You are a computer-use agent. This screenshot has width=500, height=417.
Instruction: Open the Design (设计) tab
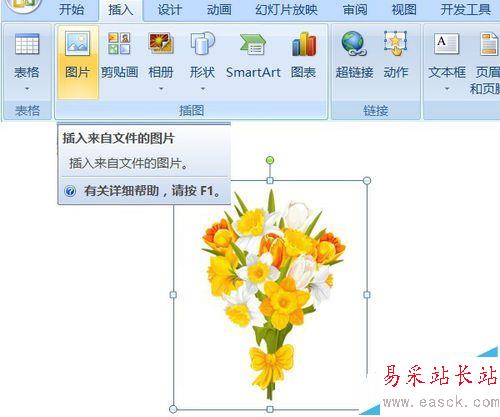pos(170,9)
